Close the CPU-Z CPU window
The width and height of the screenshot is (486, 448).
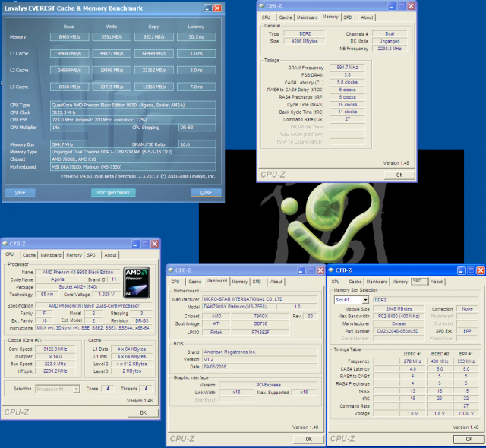click(x=155, y=244)
